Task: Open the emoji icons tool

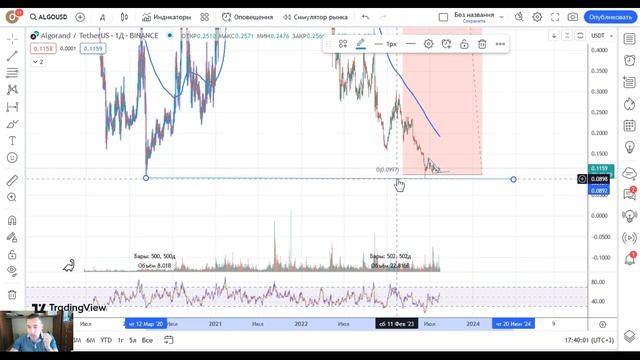Action: 12,158
